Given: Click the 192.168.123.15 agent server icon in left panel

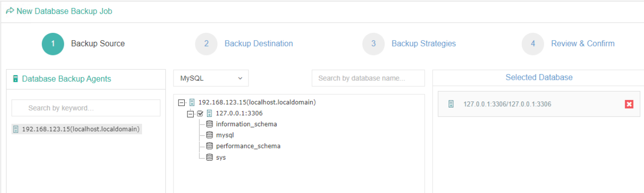Looking at the screenshot, I should point(16,129).
